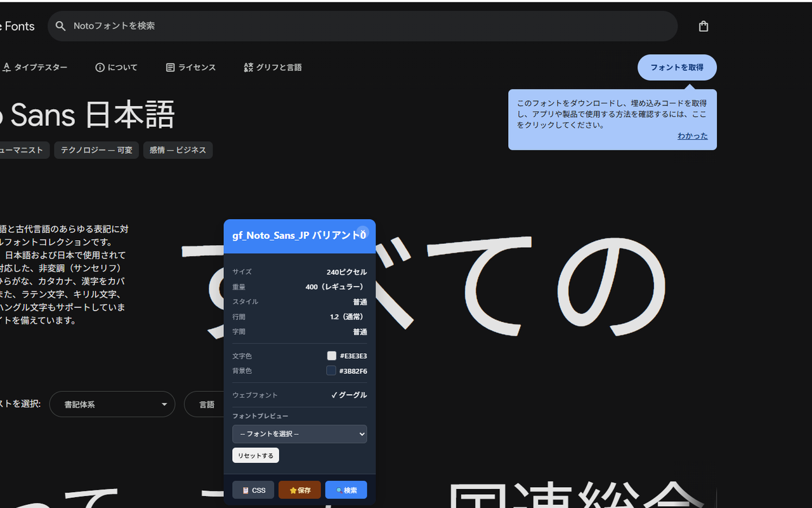Open the 書記体系 dropdown
Viewport: 812px width, 508px height.
coord(112,404)
